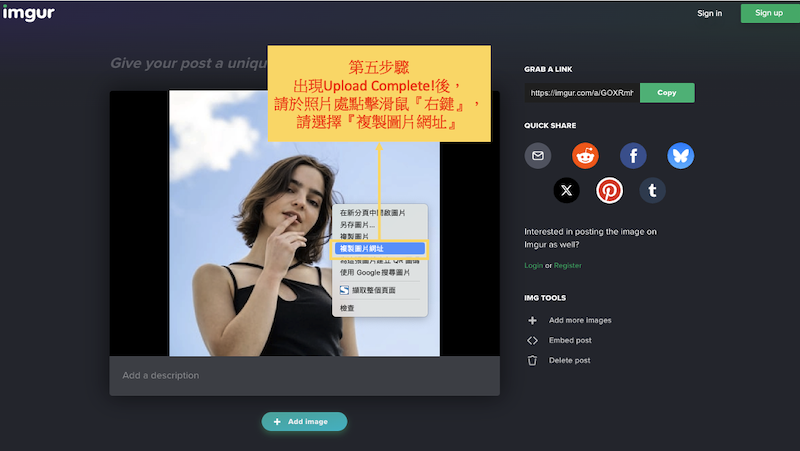The width and height of the screenshot is (800, 451).
Task: Select 使用 Google 搜尋圖片 menu entry
Action: pos(375,272)
